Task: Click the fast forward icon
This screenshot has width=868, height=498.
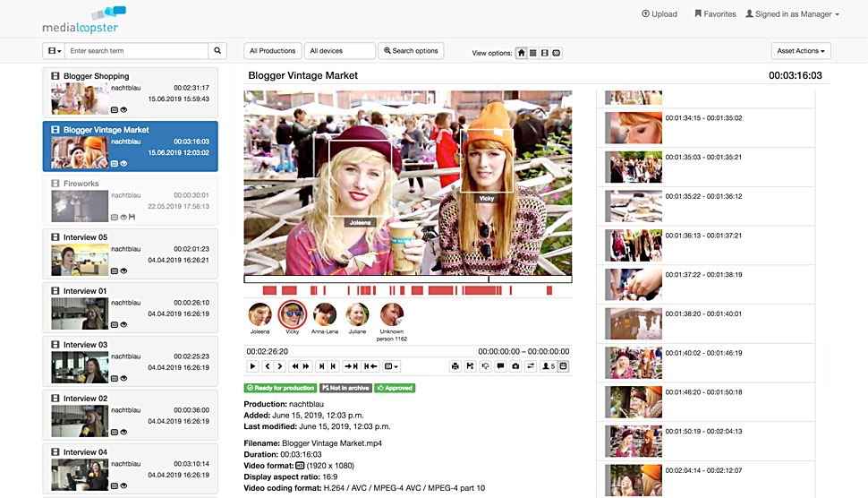Action: click(x=307, y=366)
